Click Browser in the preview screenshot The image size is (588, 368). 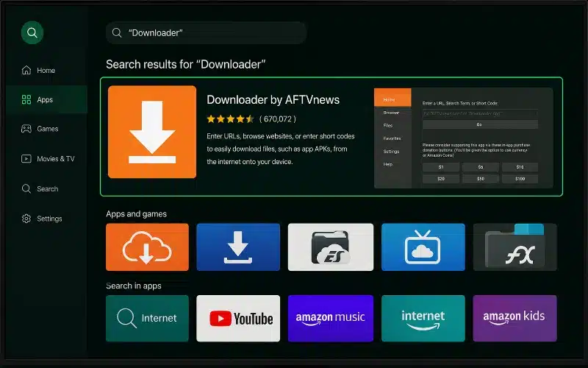(391, 113)
